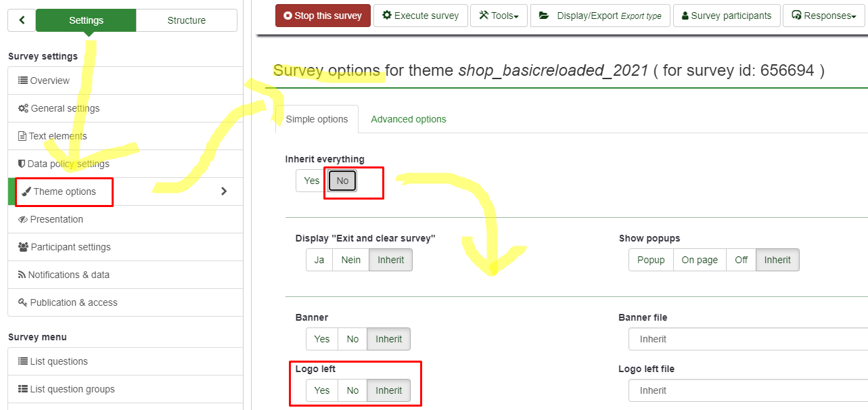Image resolution: width=868 pixels, height=410 pixels.
Task: Click Execute survey
Action: (420, 15)
